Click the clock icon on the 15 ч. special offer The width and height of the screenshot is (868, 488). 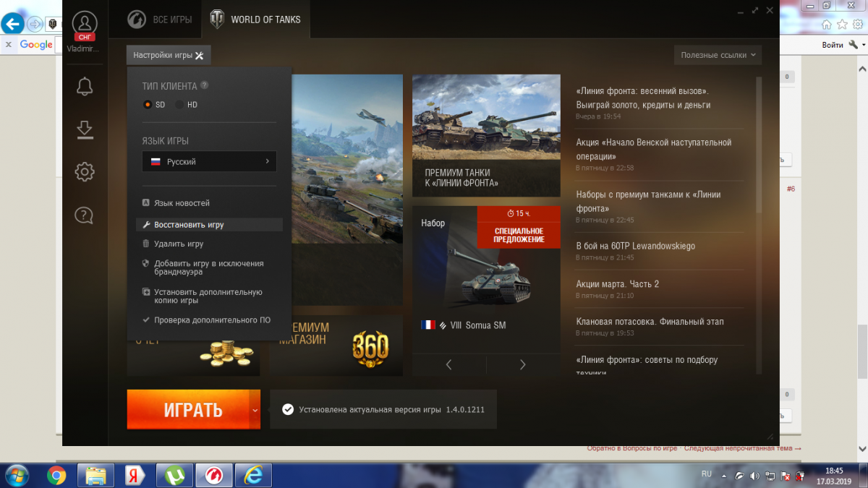pyautogui.click(x=511, y=214)
